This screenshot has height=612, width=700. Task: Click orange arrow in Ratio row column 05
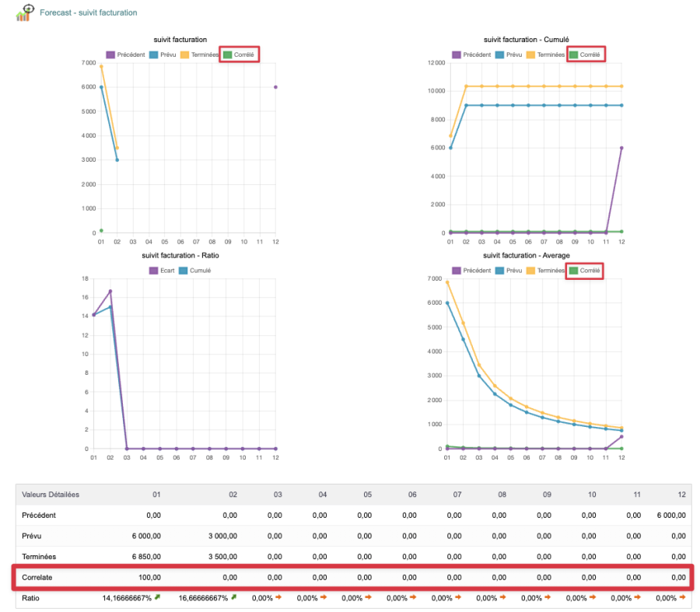pyautogui.click(x=369, y=598)
